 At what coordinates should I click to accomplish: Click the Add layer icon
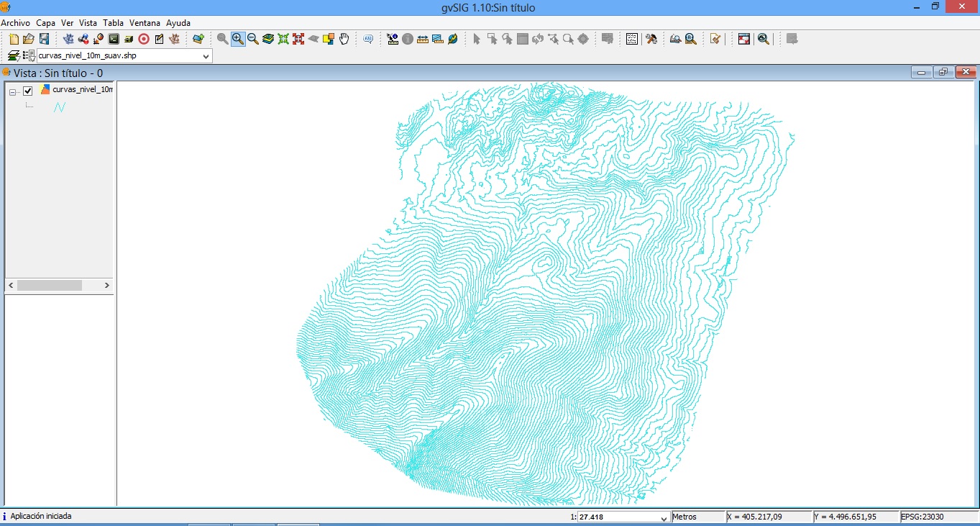pyautogui.click(x=198, y=39)
